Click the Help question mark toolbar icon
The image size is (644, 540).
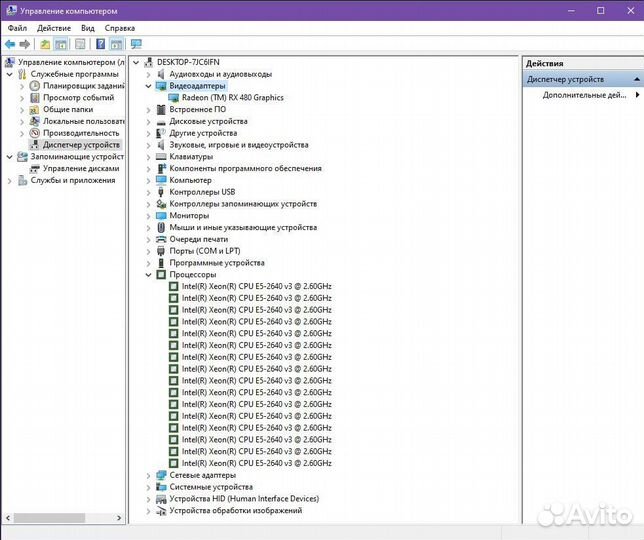pos(101,44)
